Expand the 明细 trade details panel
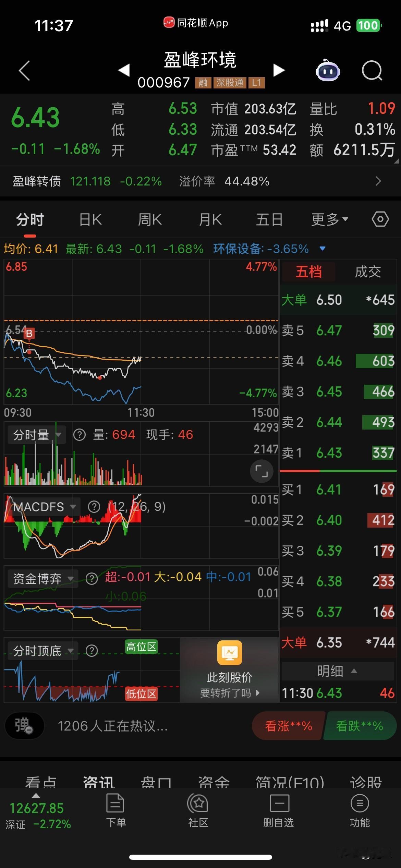The image size is (401, 868). 338,671
